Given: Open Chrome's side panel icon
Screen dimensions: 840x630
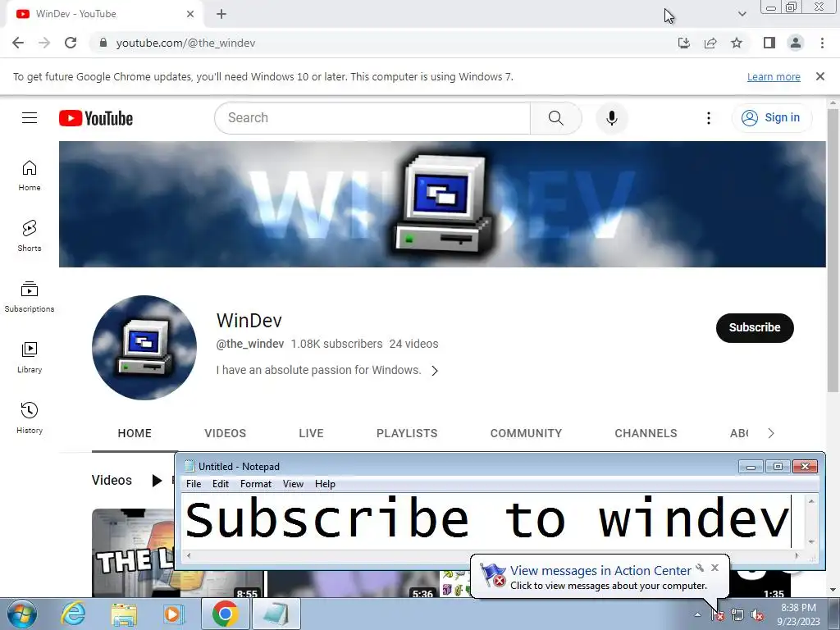Looking at the screenshot, I should pyautogui.click(x=769, y=43).
